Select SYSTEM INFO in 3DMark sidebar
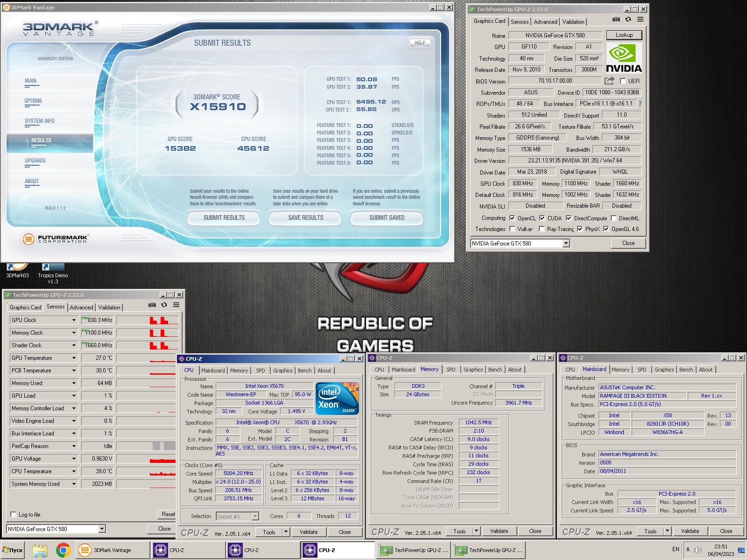 pyautogui.click(x=40, y=121)
